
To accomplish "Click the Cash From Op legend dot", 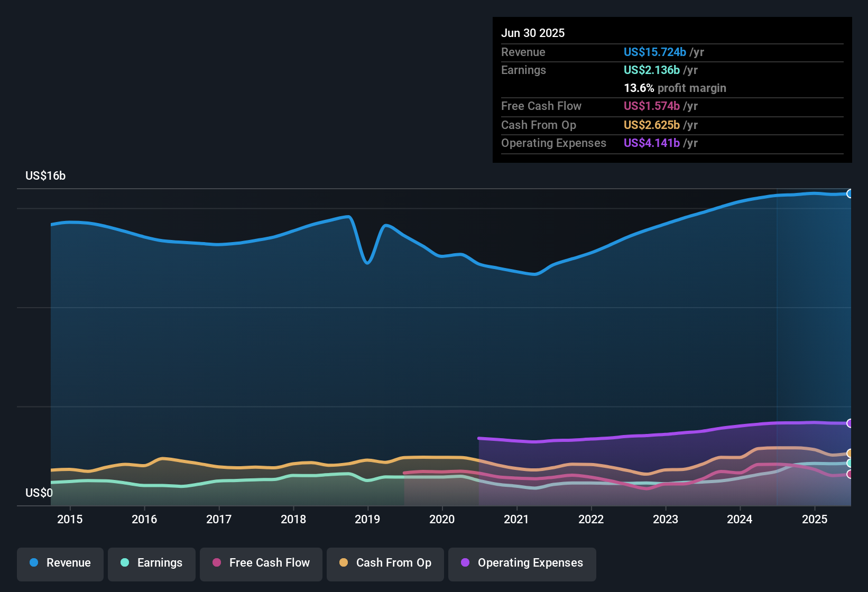I will coord(344,563).
